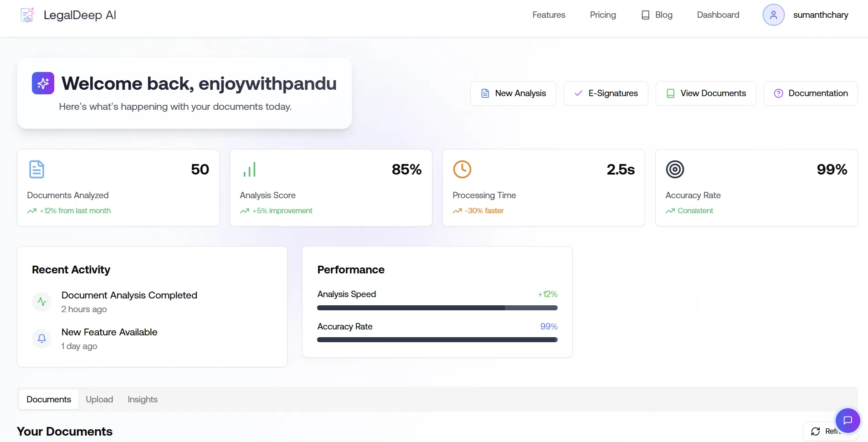Viewport: 868px width, 442px height.
Task: Start a New Analysis
Action: click(513, 93)
